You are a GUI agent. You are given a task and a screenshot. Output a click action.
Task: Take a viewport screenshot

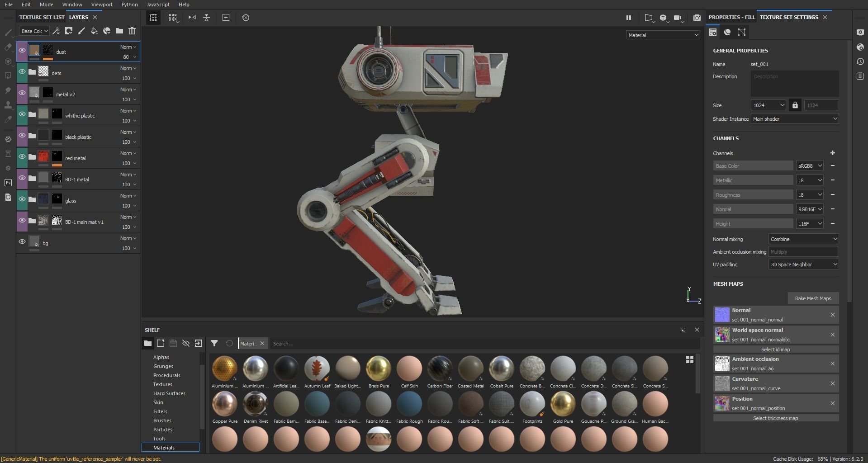(697, 18)
